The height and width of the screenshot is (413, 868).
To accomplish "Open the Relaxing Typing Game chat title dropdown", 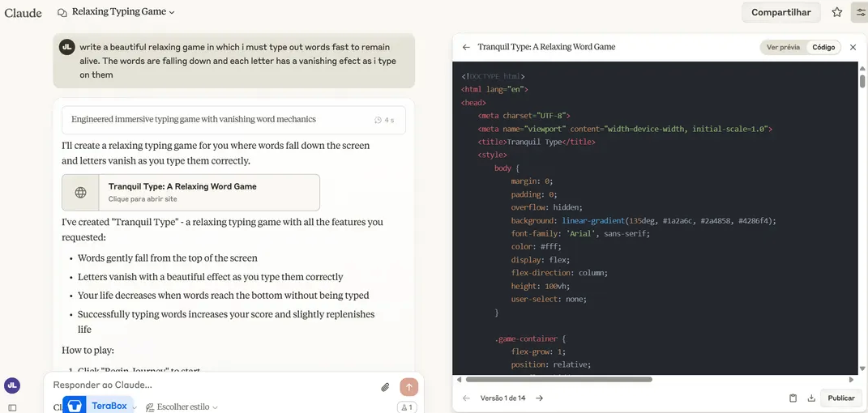I will [123, 11].
